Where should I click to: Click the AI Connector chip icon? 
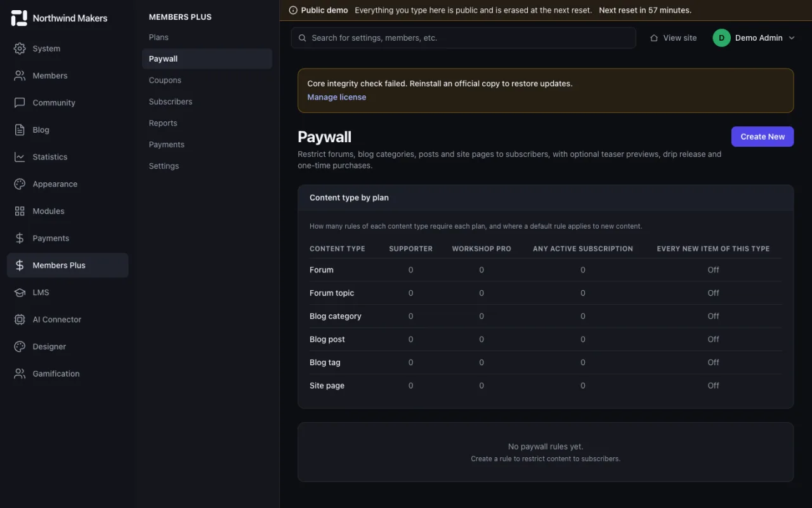coord(20,319)
